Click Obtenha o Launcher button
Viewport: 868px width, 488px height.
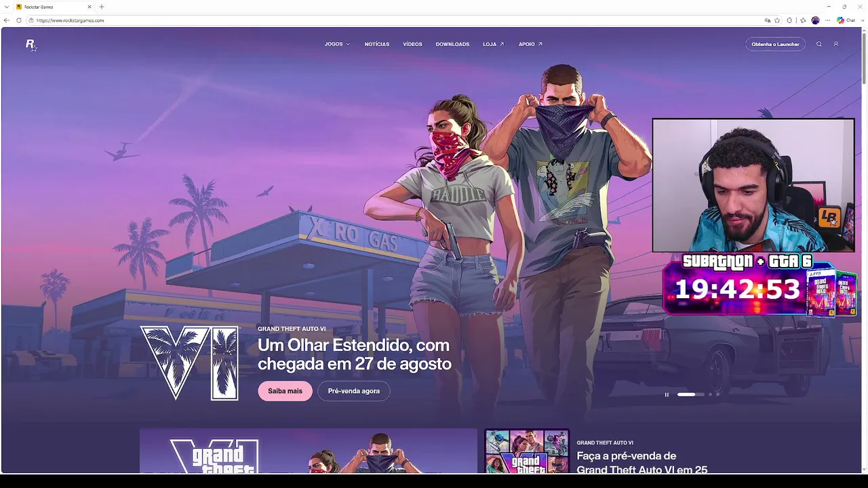coord(775,44)
